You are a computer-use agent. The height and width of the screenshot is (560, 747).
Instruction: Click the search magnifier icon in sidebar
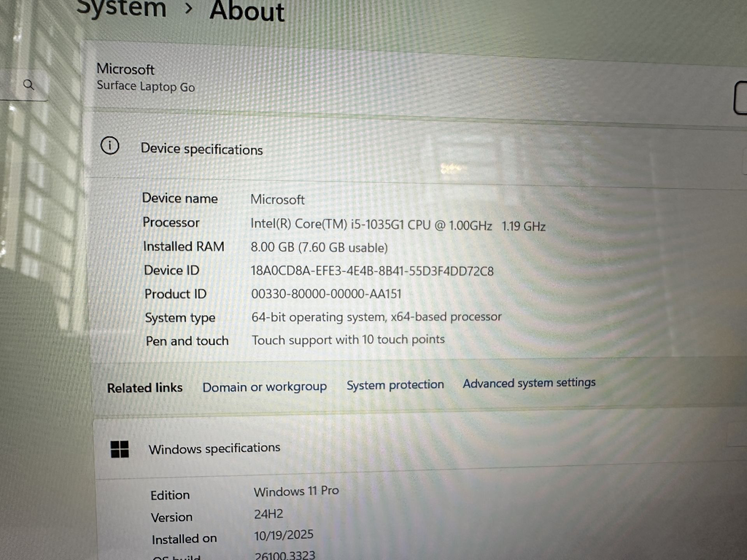(29, 85)
